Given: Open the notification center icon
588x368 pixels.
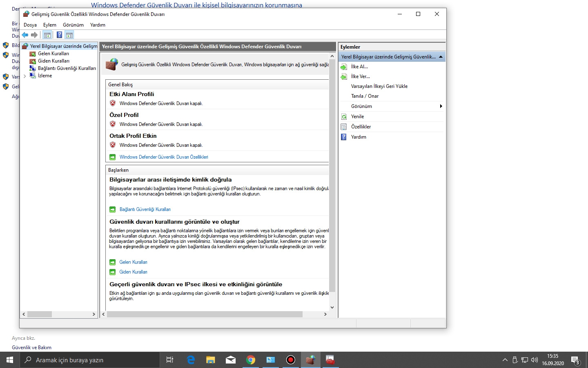Looking at the screenshot, I should [576, 360].
